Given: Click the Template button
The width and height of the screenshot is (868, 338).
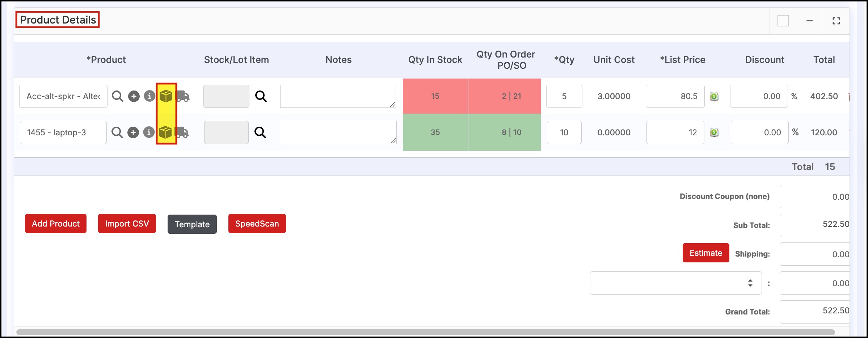Looking at the screenshot, I should click(192, 224).
